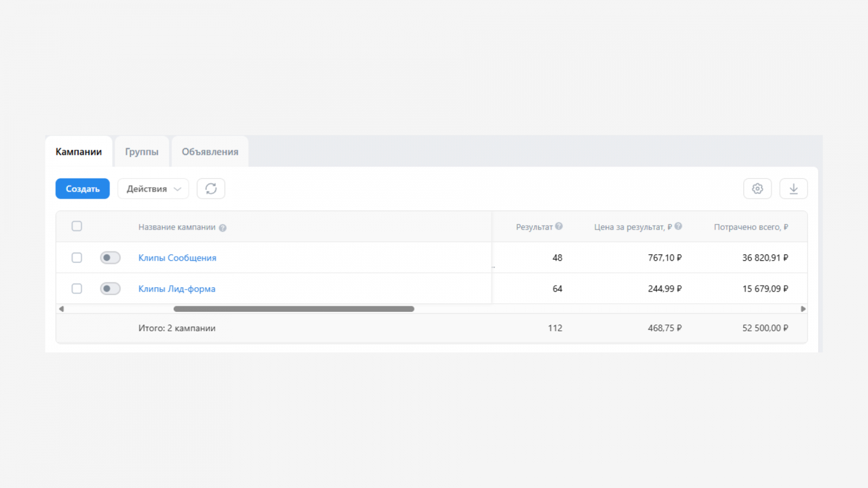Image resolution: width=868 pixels, height=488 pixels.
Task: Switch to the Объявления tab
Action: 210,152
